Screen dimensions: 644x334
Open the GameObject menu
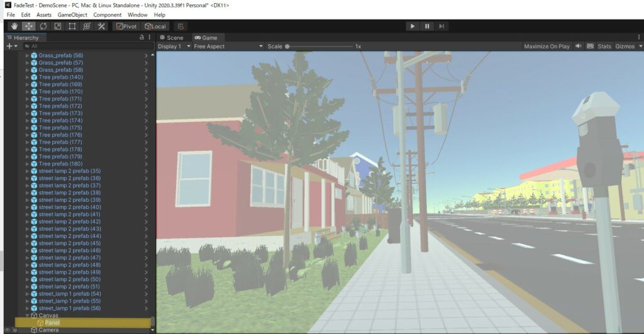pyautogui.click(x=72, y=15)
